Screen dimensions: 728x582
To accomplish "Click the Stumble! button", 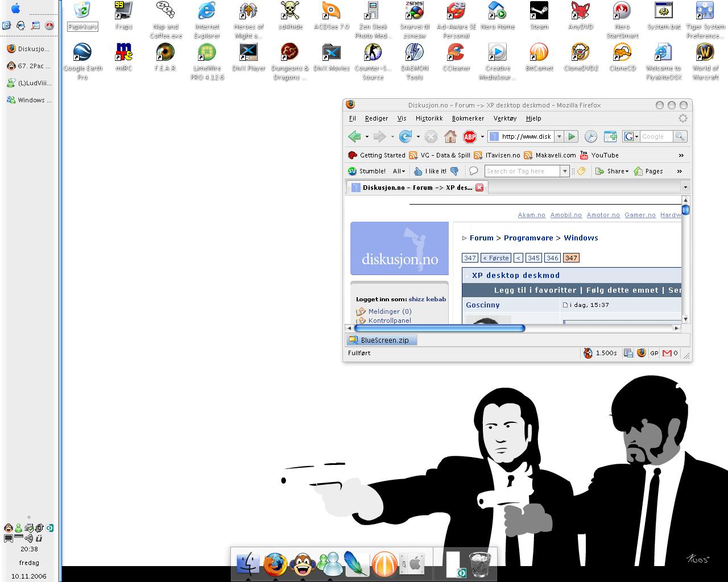I will tap(367, 171).
